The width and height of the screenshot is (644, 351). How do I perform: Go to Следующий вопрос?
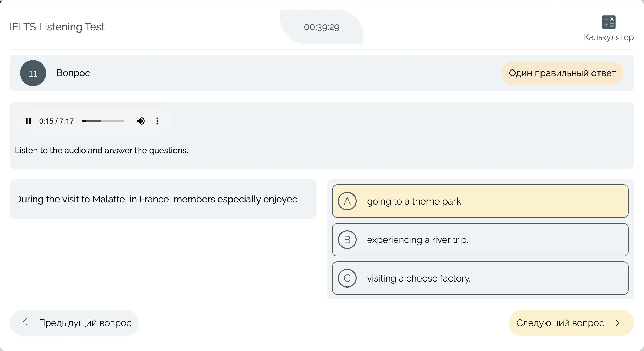[560, 323]
